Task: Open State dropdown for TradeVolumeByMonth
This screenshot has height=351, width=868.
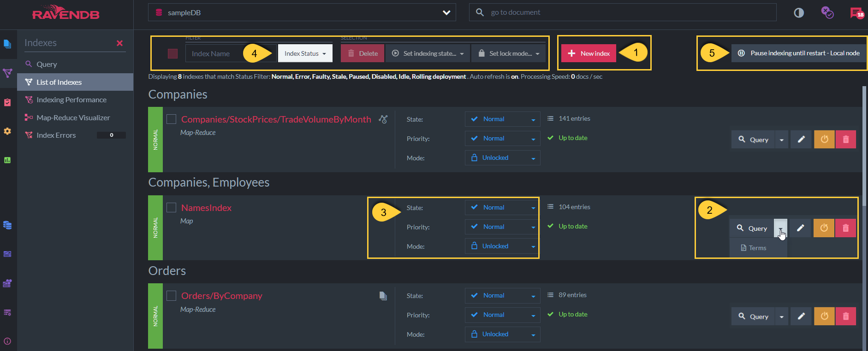Action: (x=503, y=119)
